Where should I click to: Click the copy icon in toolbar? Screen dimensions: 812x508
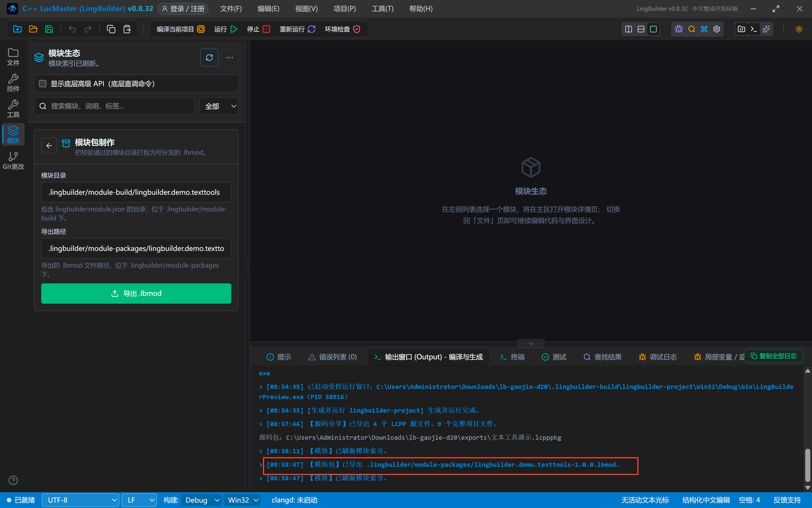[x=111, y=29]
